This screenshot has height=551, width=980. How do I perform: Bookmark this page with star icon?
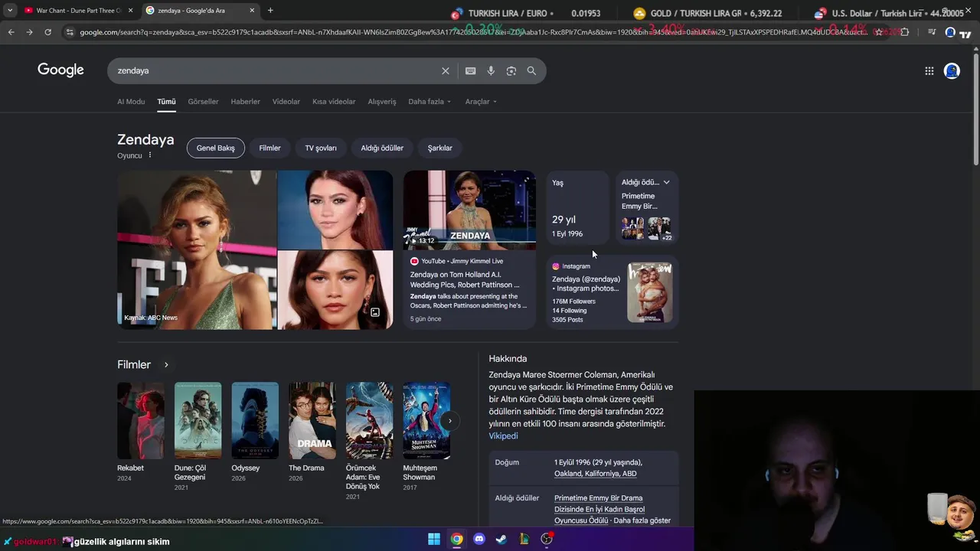pyautogui.click(x=880, y=32)
